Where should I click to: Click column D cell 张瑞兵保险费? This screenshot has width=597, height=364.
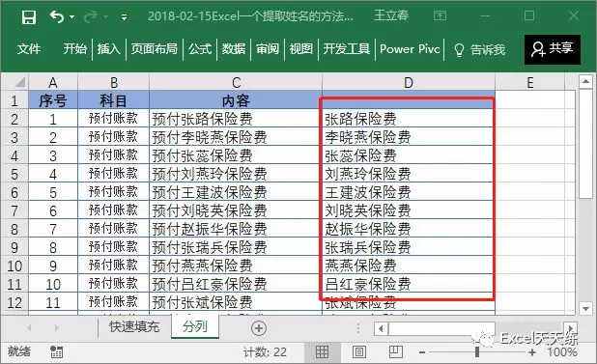point(409,247)
